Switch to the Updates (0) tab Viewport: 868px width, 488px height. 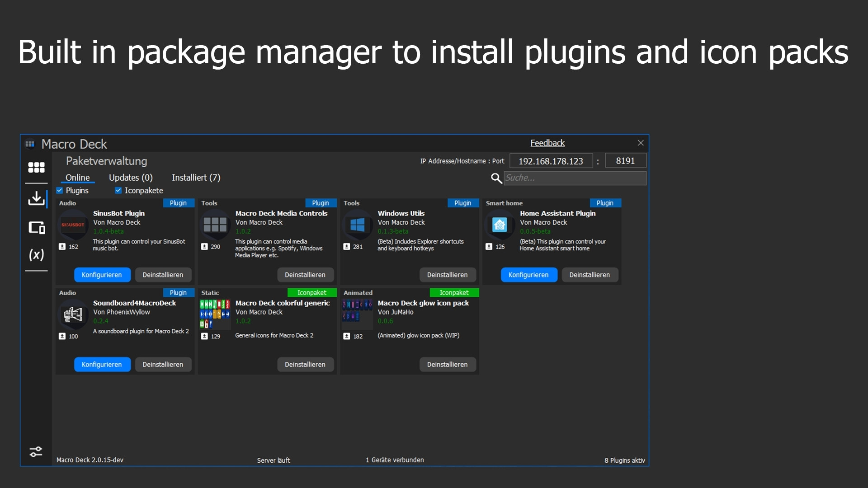131,178
